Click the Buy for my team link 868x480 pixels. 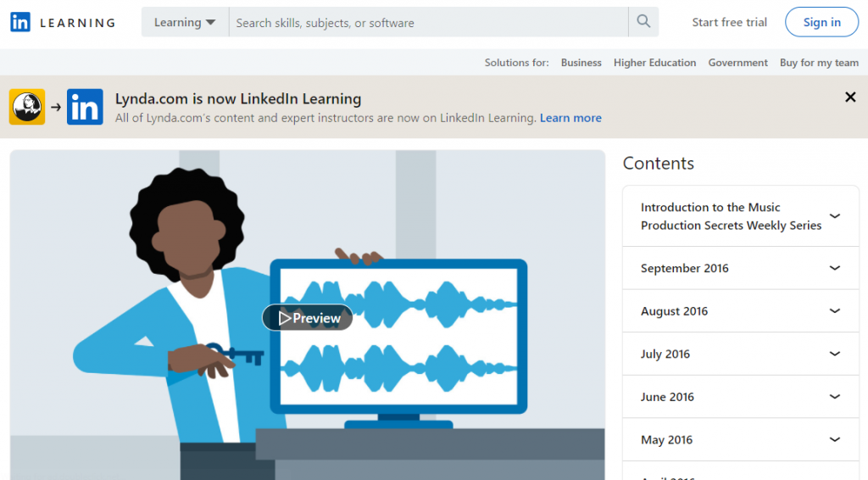click(x=819, y=63)
